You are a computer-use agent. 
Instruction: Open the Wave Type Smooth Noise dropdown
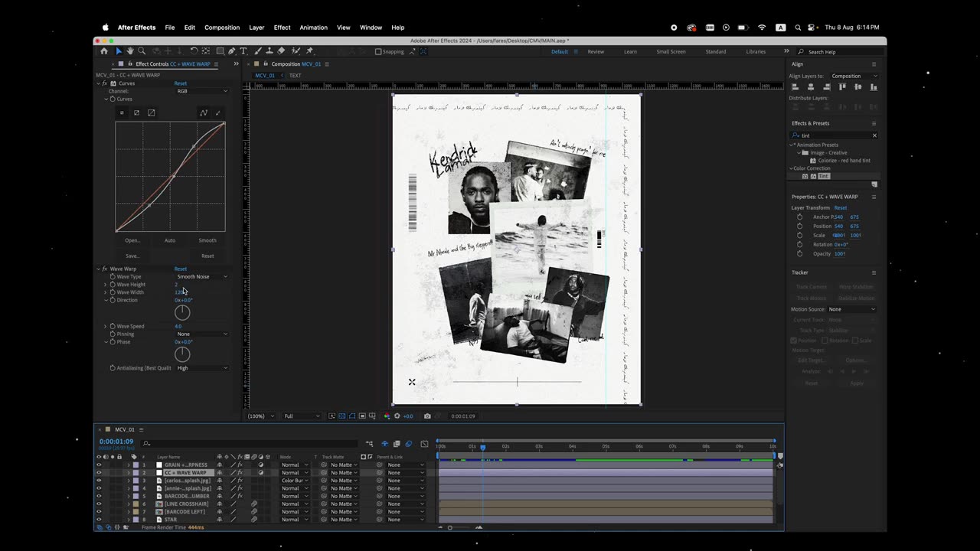point(201,276)
